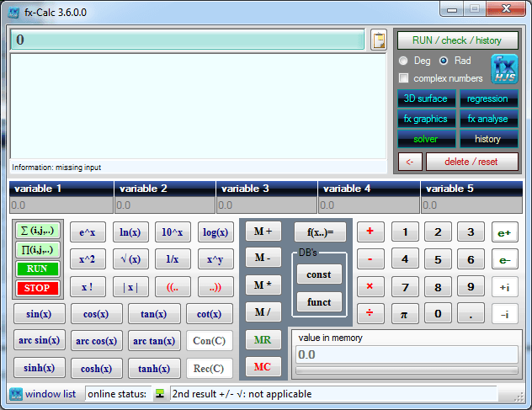Insert the arc cos(x) function
532x410 pixels.
point(97,340)
